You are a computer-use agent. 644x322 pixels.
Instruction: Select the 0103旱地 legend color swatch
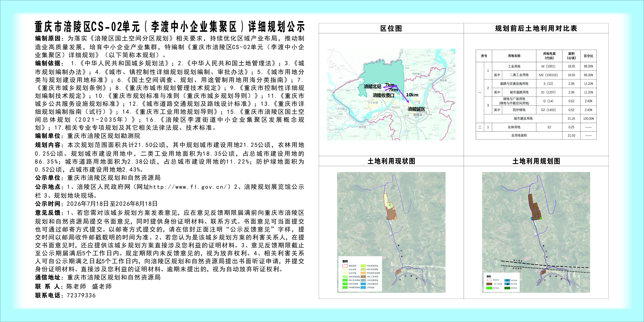point(345,273)
